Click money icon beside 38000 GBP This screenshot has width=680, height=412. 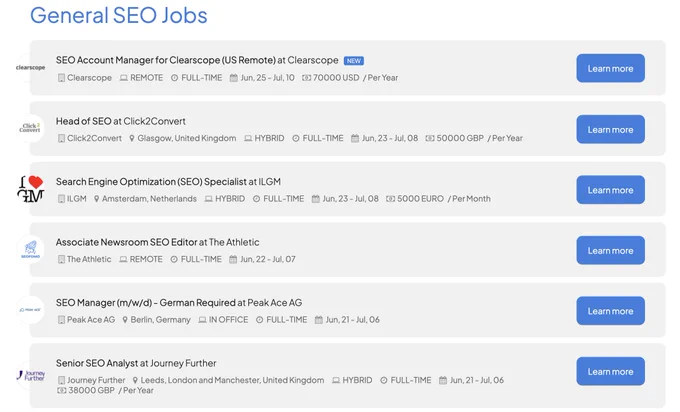coord(62,390)
